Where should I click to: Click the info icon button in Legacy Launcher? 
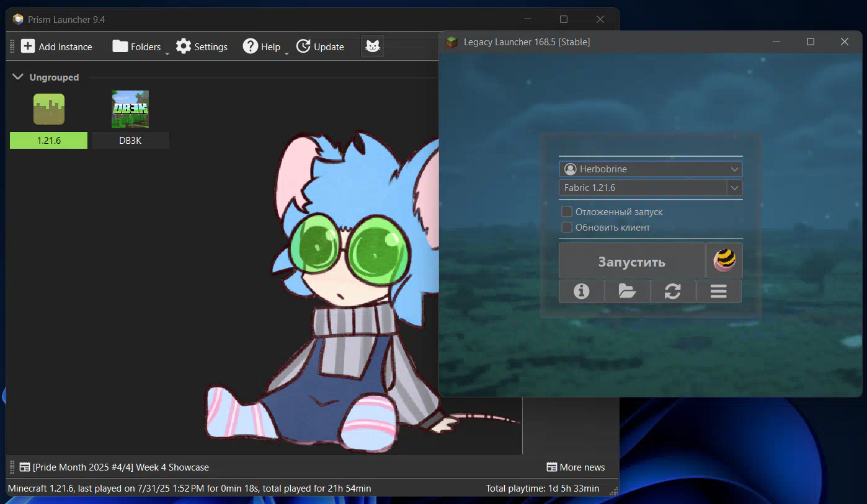(x=582, y=291)
